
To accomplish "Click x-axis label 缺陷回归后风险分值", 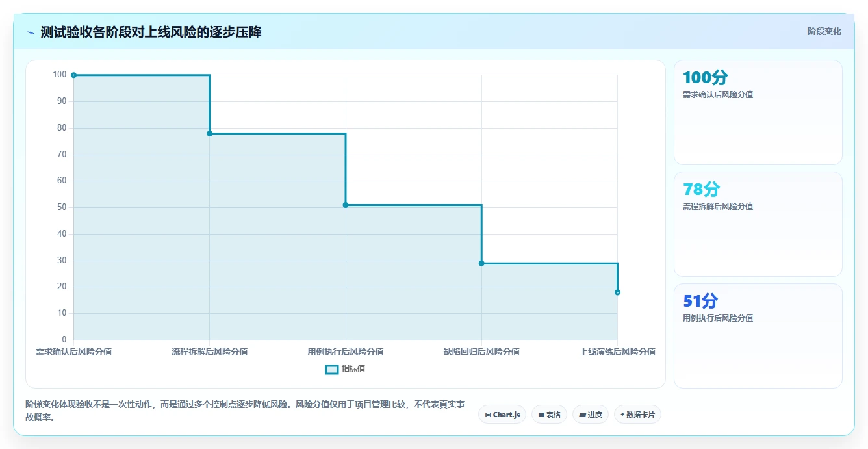I will (x=481, y=352).
